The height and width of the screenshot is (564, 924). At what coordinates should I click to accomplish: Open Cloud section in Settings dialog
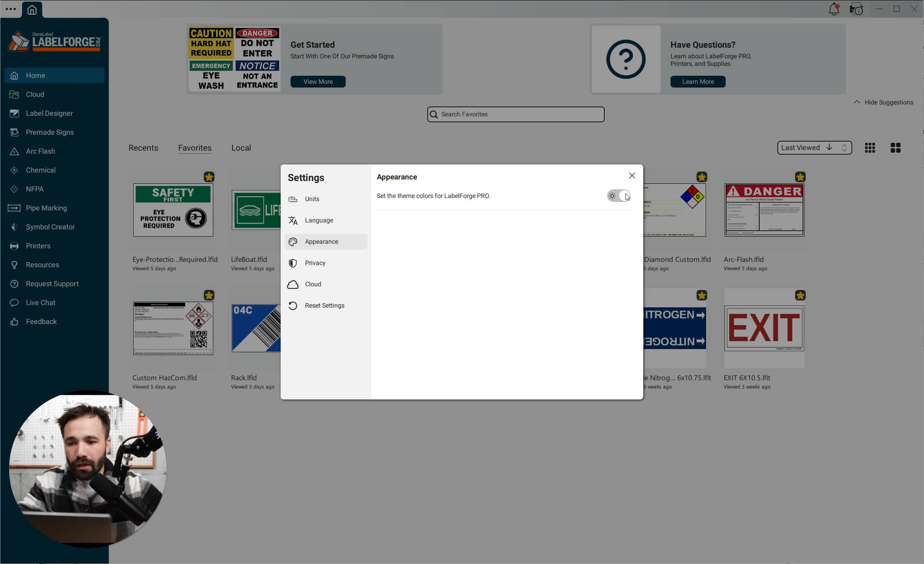point(326,284)
